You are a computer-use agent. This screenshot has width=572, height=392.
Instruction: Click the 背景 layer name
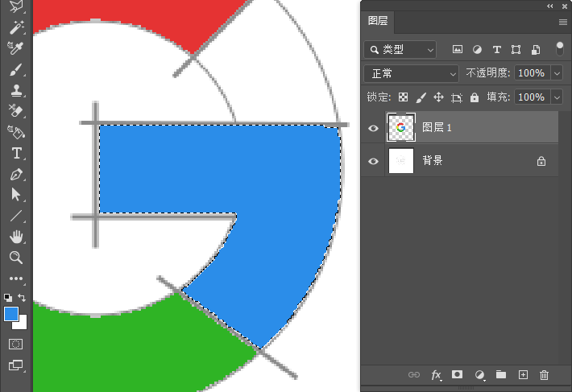(x=433, y=160)
